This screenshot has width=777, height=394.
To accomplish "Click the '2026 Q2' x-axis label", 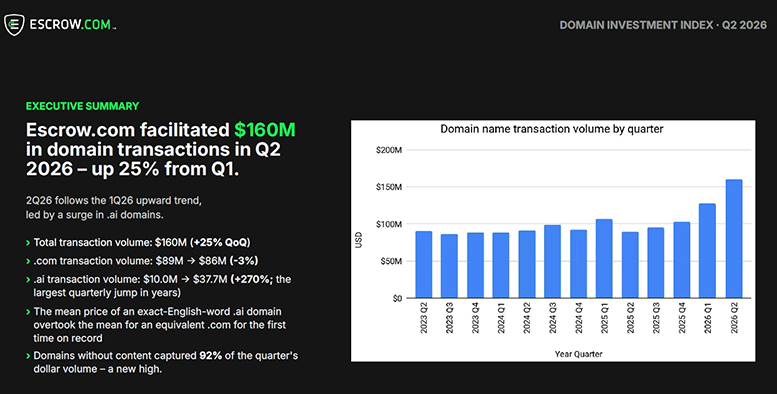I will click(734, 318).
